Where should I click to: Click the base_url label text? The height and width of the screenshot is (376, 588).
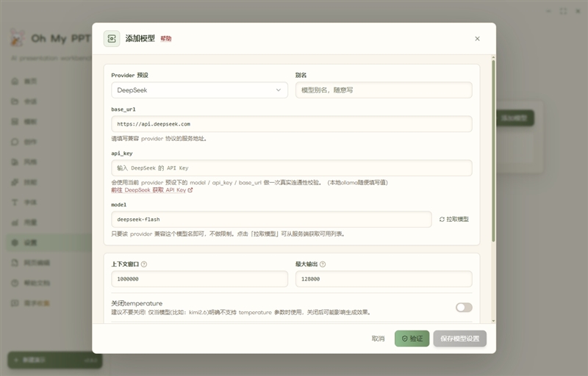(123, 109)
